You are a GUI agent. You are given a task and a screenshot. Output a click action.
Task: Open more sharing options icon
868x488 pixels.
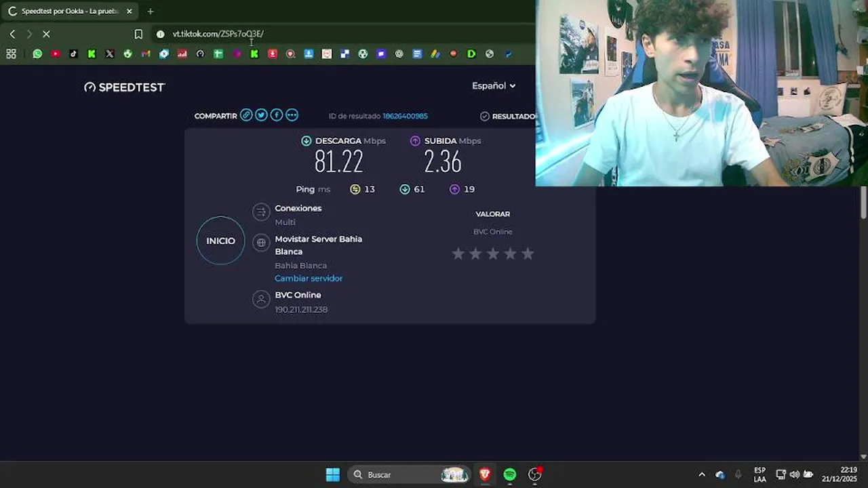click(x=292, y=115)
